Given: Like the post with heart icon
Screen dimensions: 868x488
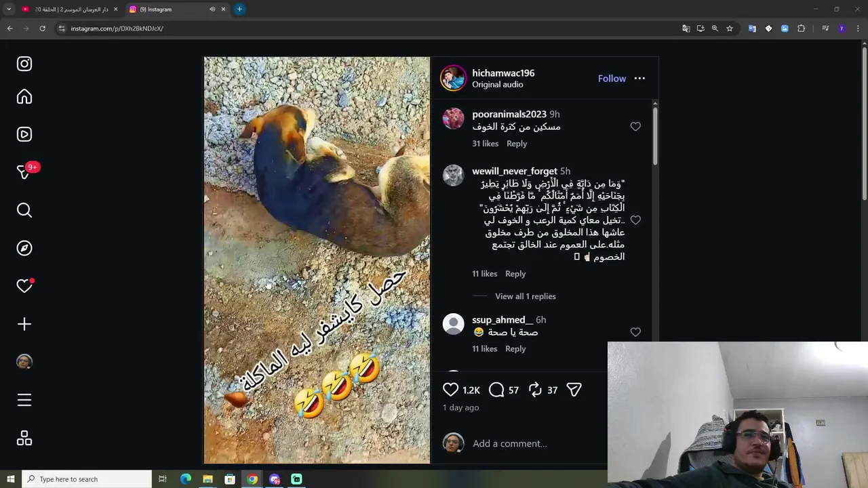Looking at the screenshot, I should [x=451, y=390].
